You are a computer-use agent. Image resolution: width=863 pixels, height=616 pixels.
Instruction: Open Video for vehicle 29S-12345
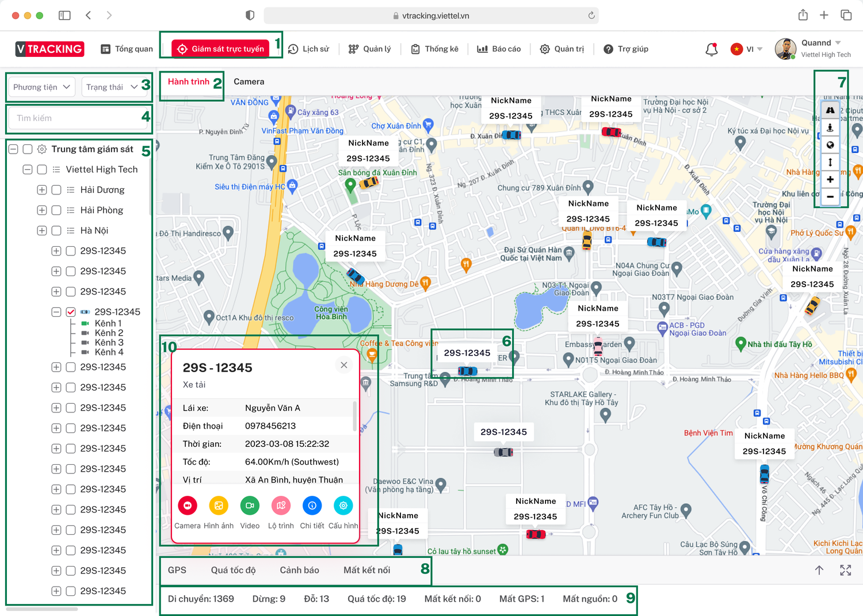tap(250, 506)
